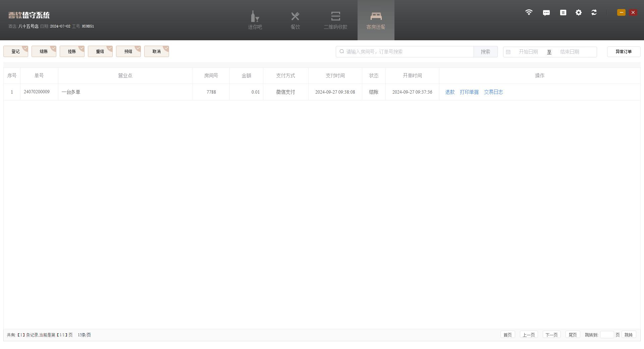The height and width of the screenshot is (349, 644).
Task: Select the 客房送餐 room service tab
Action: (x=376, y=20)
